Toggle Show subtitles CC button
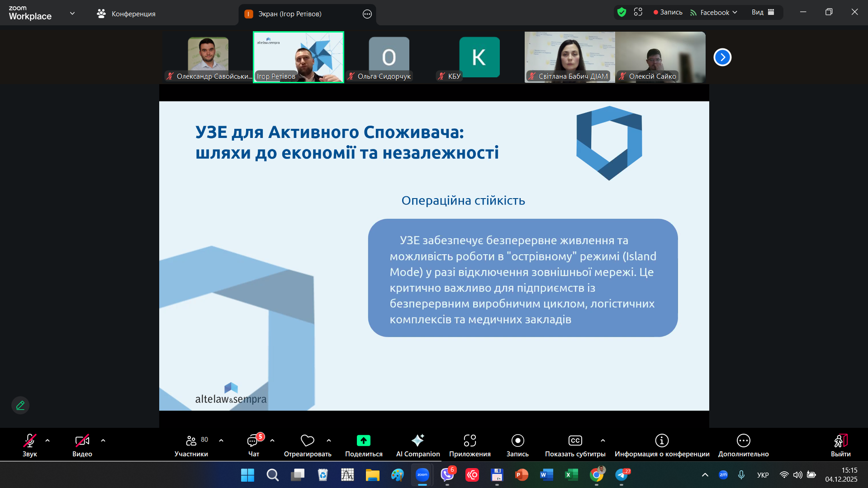The width and height of the screenshot is (868, 488). point(575,441)
